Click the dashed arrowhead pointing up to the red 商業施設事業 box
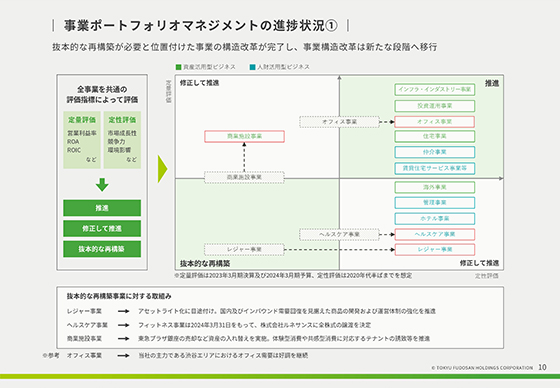Viewport: 560px width, 388px height. click(x=244, y=144)
